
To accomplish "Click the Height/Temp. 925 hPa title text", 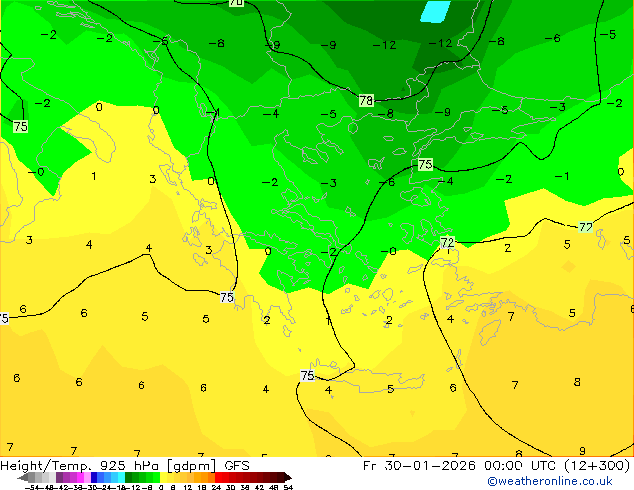I will click(x=79, y=466).
